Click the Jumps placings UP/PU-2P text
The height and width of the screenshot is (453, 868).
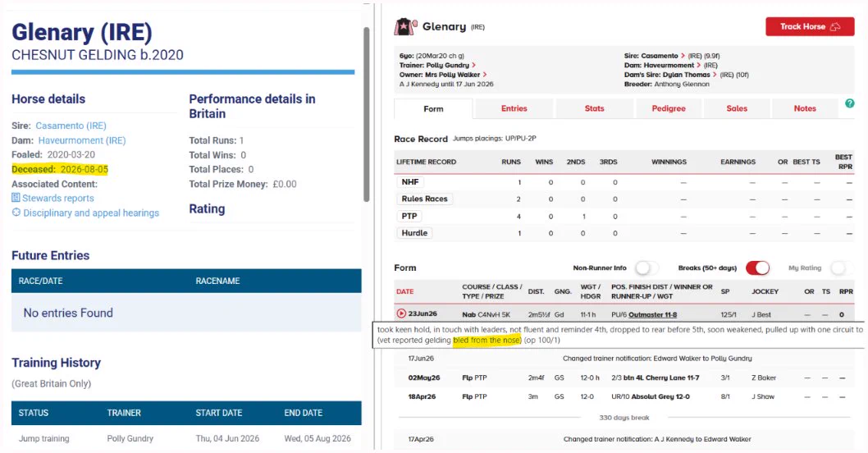pos(495,139)
